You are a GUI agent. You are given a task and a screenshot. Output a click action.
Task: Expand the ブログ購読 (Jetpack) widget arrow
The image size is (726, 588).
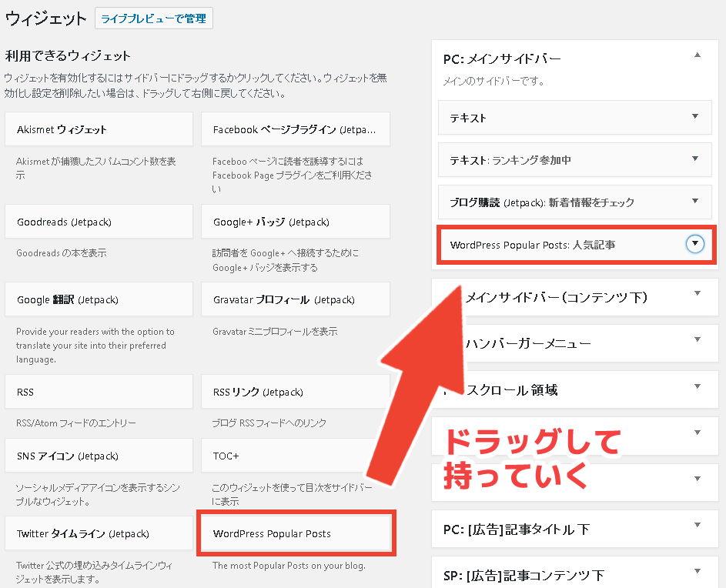point(695,201)
